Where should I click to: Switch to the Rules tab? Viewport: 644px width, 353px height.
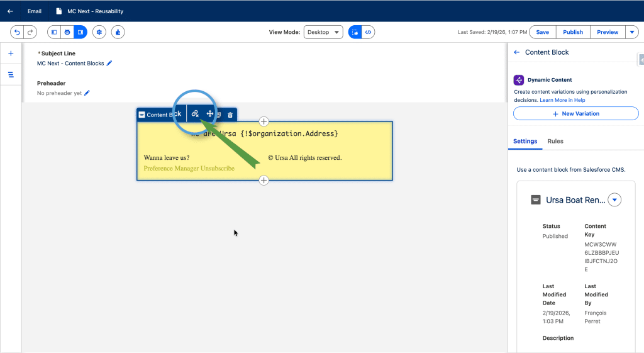[555, 142]
